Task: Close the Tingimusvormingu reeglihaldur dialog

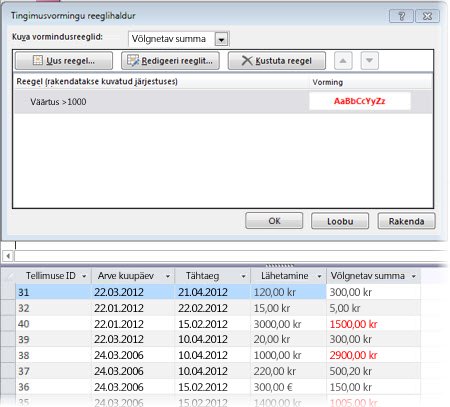Action: [x=427, y=16]
